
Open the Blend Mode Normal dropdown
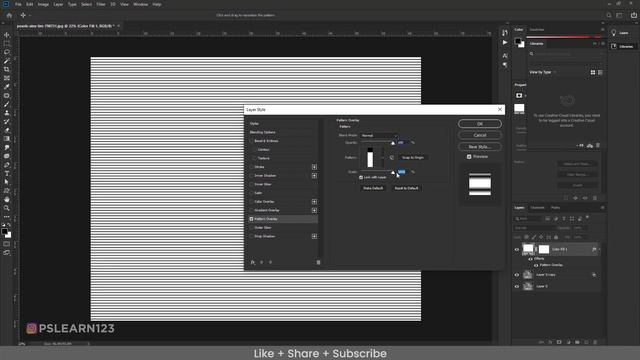click(379, 136)
